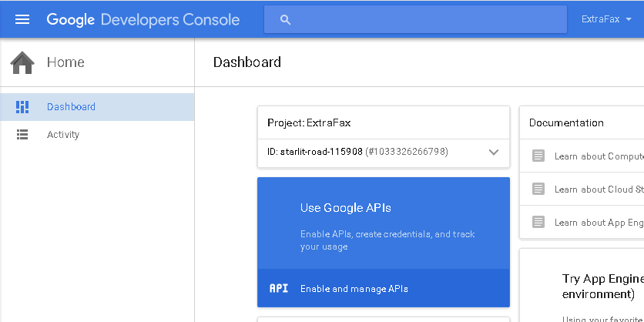Click the Try App Engine card heading
644x322 pixels.
(x=602, y=287)
